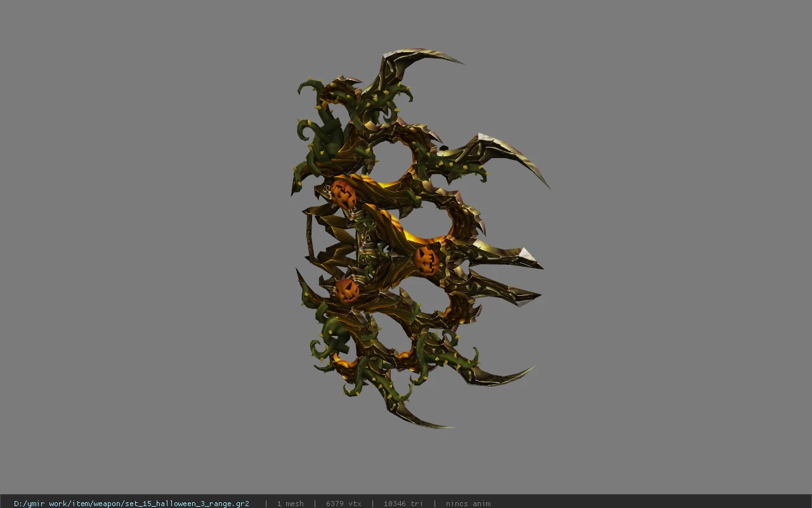Viewport: 812px width, 508px height.
Task: Click the "nincs anim" status entry
Action: point(468,504)
